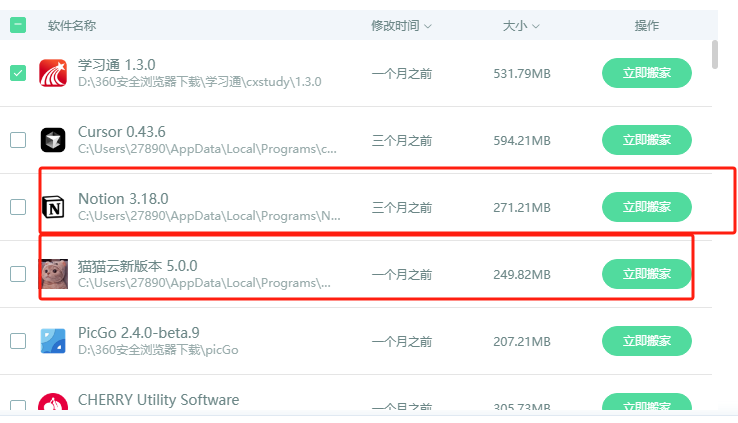
Task: Click the vertical scrollbar thumb
Action: pos(715,55)
